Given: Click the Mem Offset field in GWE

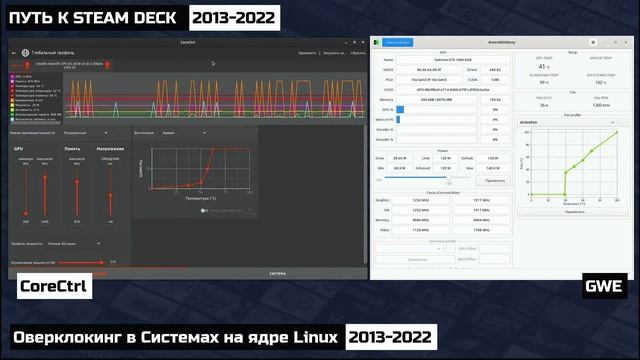Looking at the screenshot, I should pyautogui.click(x=495, y=259).
